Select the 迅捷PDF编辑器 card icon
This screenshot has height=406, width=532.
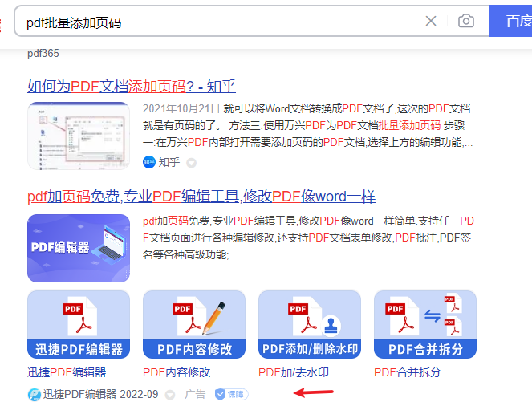click(x=79, y=324)
